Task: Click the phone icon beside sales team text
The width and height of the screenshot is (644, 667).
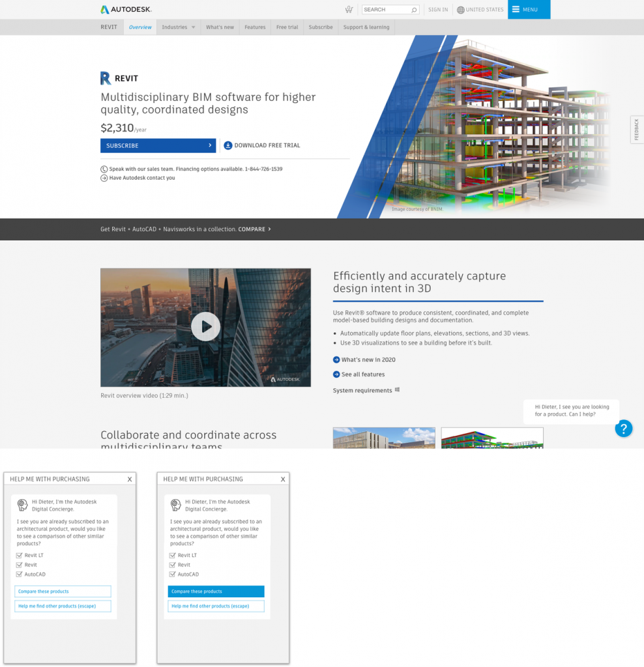Action: coord(104,169)
